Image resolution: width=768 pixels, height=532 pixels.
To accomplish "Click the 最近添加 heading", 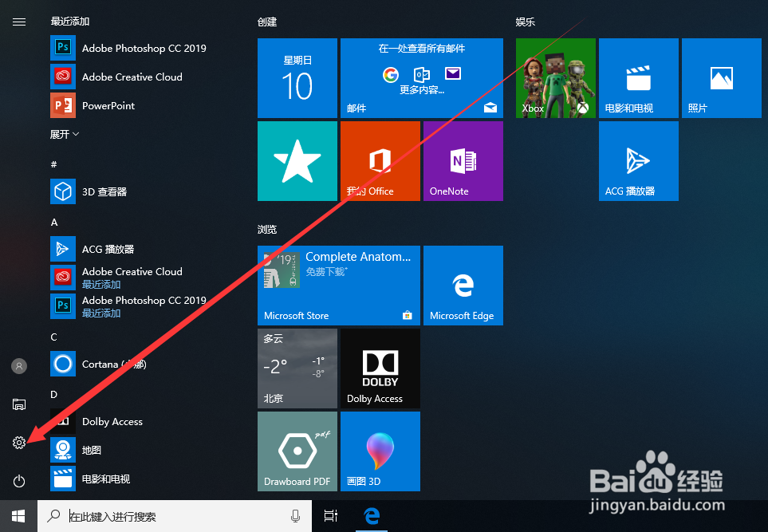I will pyautogui.click(x=70, y=21).
